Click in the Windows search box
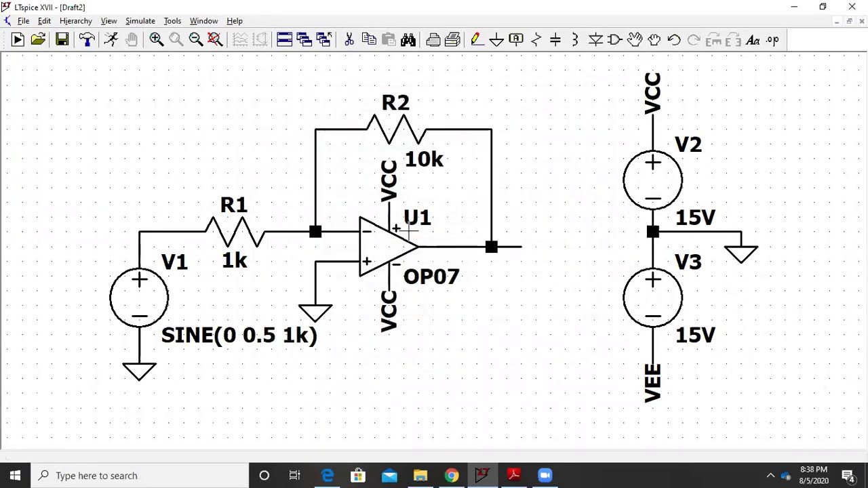Viewport: 868px width, 488px height. (x=140, y=476)
